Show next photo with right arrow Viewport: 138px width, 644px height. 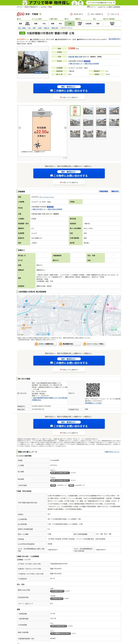coord(65,128)
